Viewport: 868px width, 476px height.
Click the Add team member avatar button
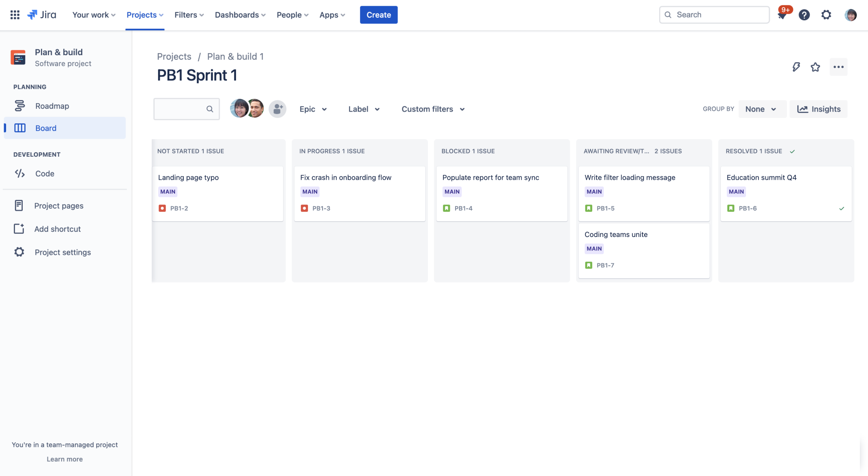coord(277,109)
